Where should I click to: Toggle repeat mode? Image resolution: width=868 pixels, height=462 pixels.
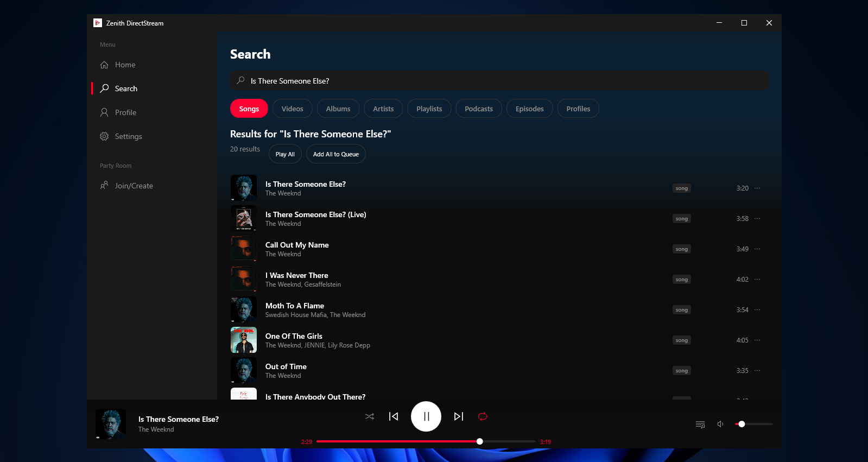[x=483, y=416]
